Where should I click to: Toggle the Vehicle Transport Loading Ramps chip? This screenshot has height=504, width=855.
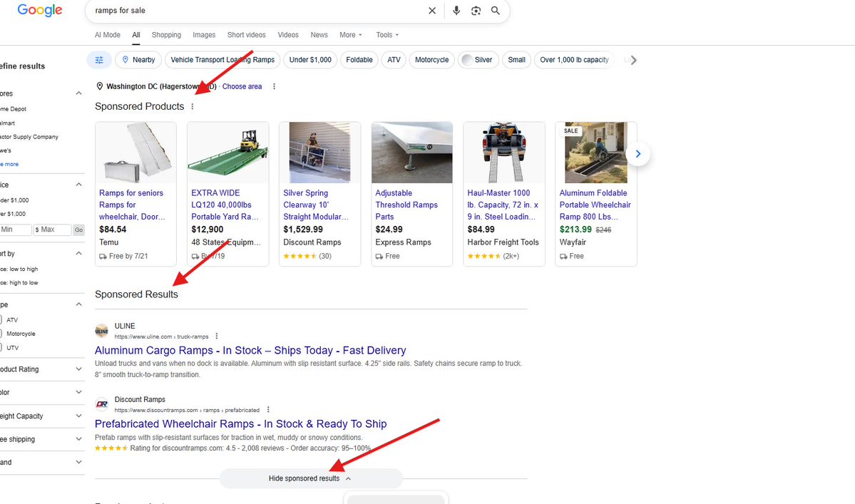tap(222, 60)
